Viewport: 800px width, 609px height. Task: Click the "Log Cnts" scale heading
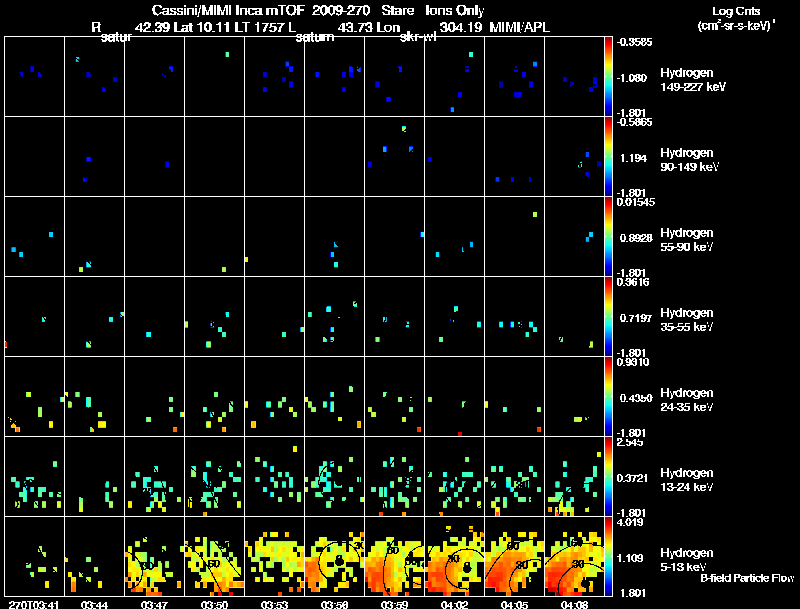(736, 11)
